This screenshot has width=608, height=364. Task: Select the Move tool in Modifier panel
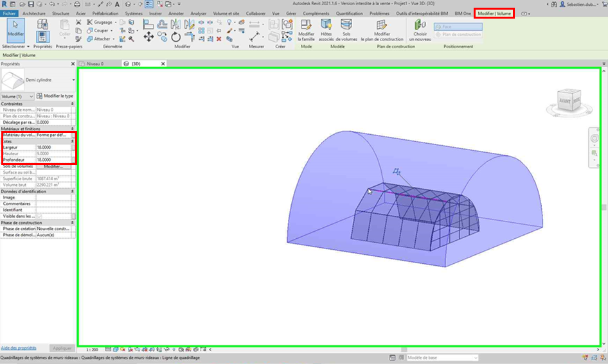pyautogui.click(x=148, y=37)
